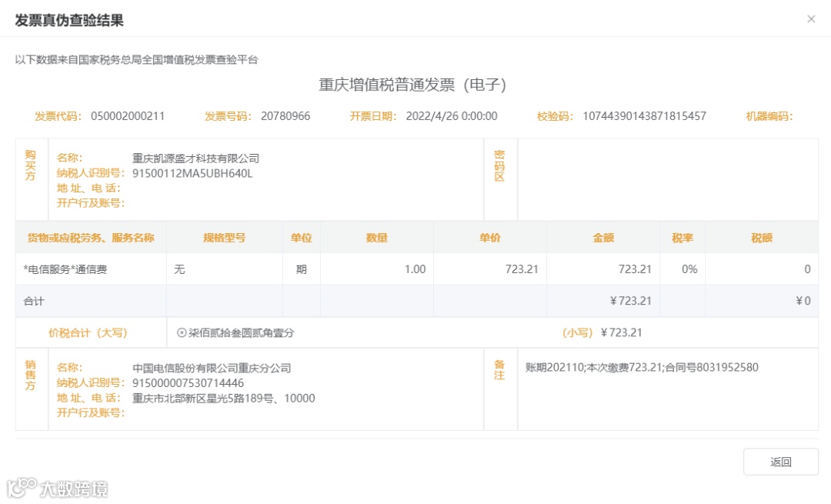Click the 期 unit cell
Screen dimensions: 831x504
pyautogui.click(x=301, y=269)
